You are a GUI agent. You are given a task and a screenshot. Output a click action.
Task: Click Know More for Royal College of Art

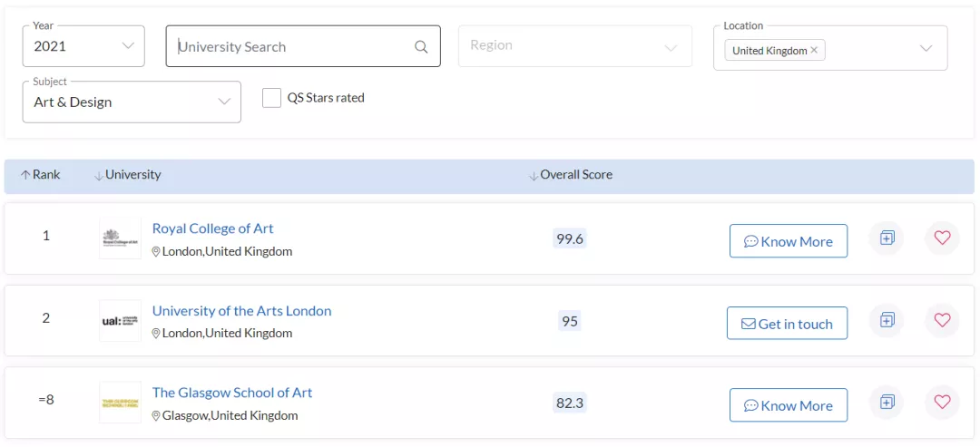789,241
